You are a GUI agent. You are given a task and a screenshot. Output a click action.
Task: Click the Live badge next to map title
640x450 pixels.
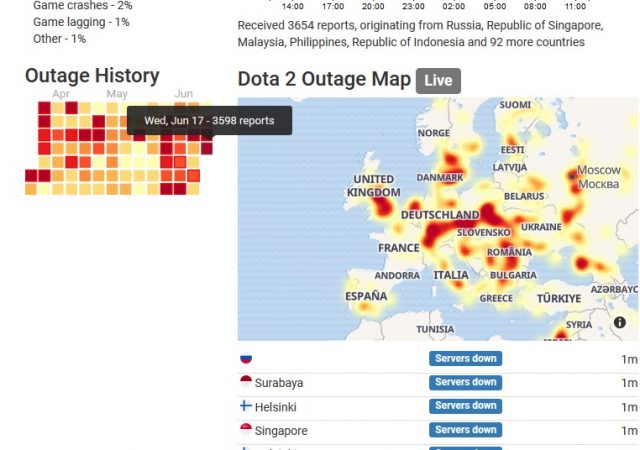pos(437,81)
